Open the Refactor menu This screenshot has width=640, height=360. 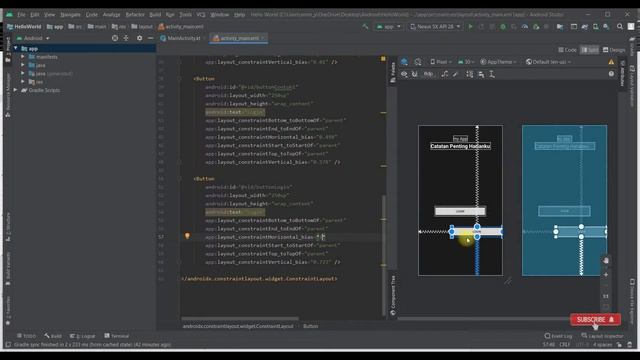[135, 14]
